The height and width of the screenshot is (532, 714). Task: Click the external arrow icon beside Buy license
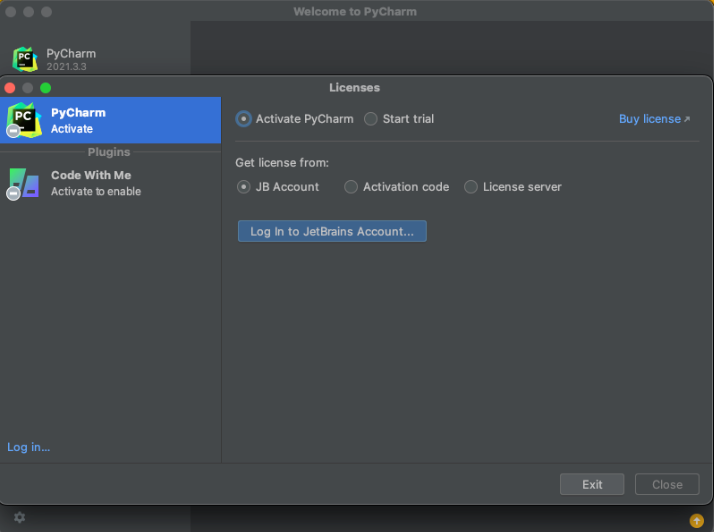point(687,119)
